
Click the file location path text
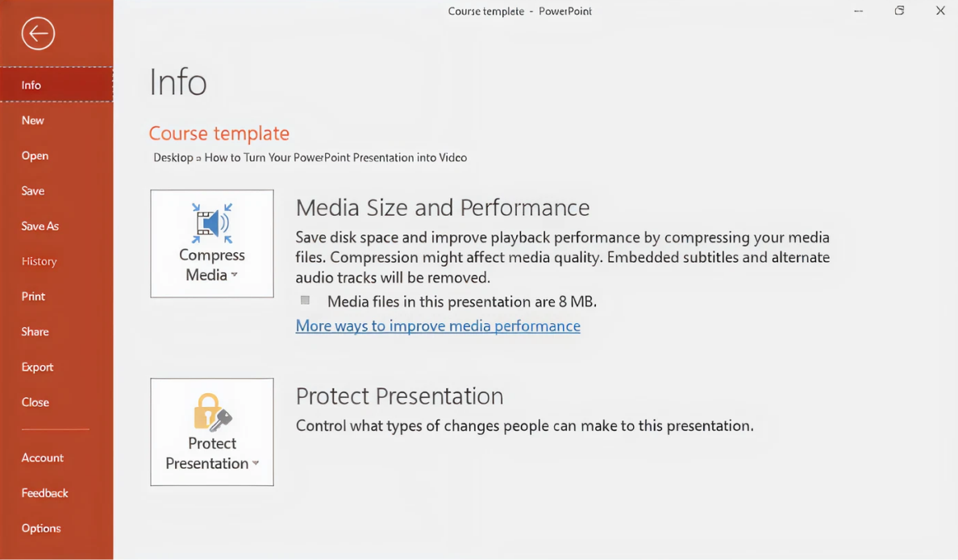310,158
